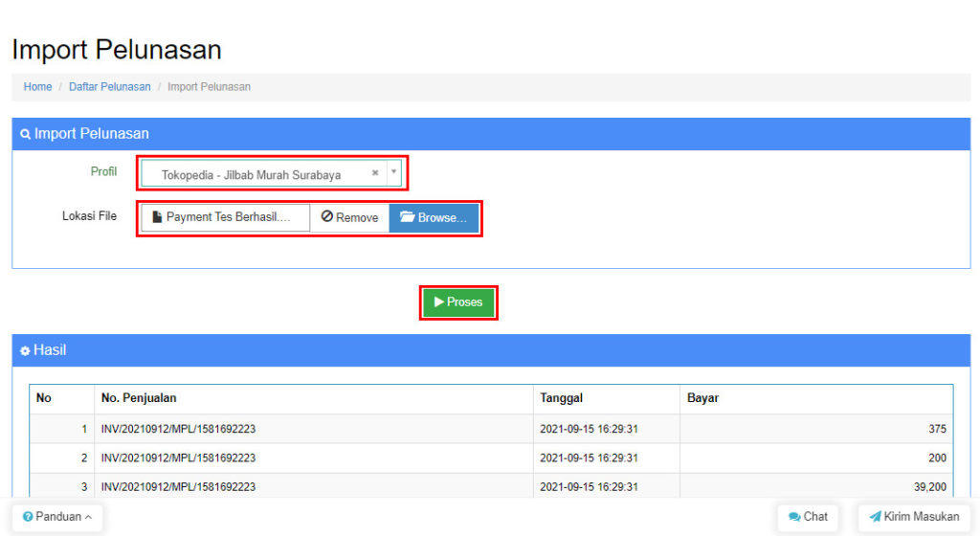Click the Tokopedia - Jilbab Murah Surabaya combo box

[251, 175]
